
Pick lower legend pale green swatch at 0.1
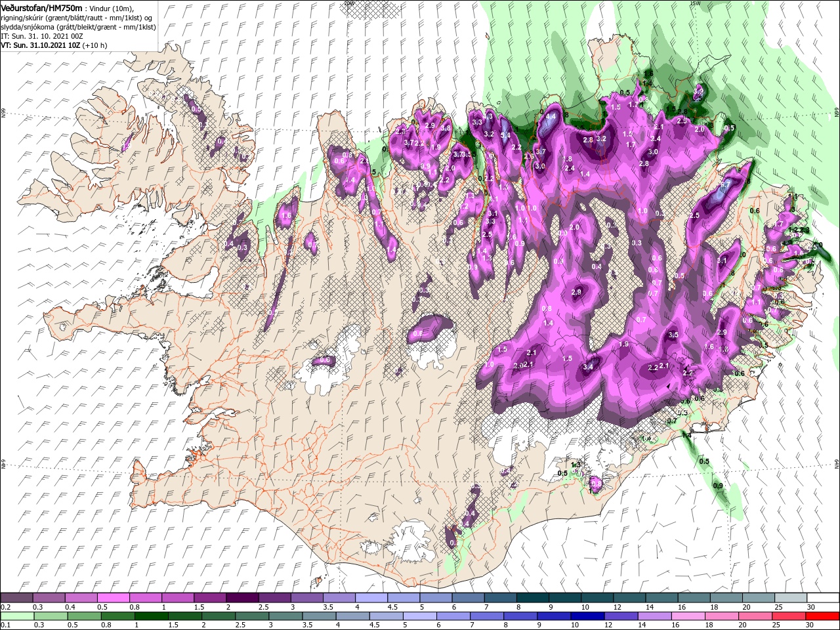17,616
